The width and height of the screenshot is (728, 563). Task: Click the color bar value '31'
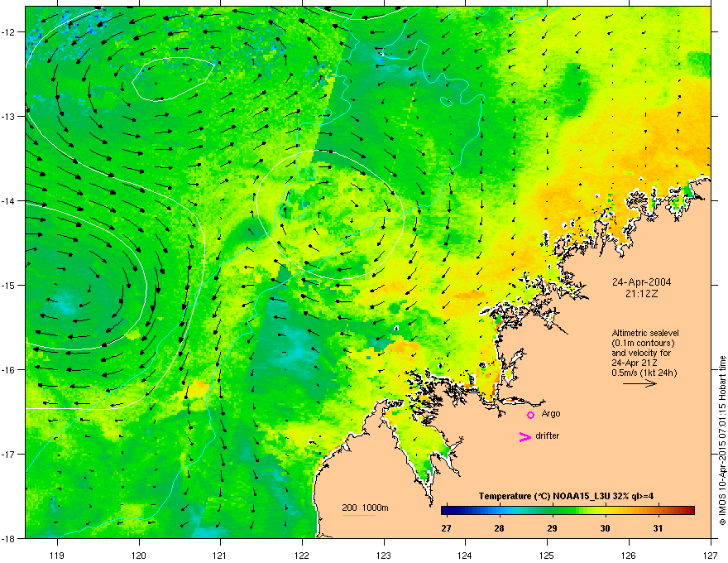click(x=658, y=528)
